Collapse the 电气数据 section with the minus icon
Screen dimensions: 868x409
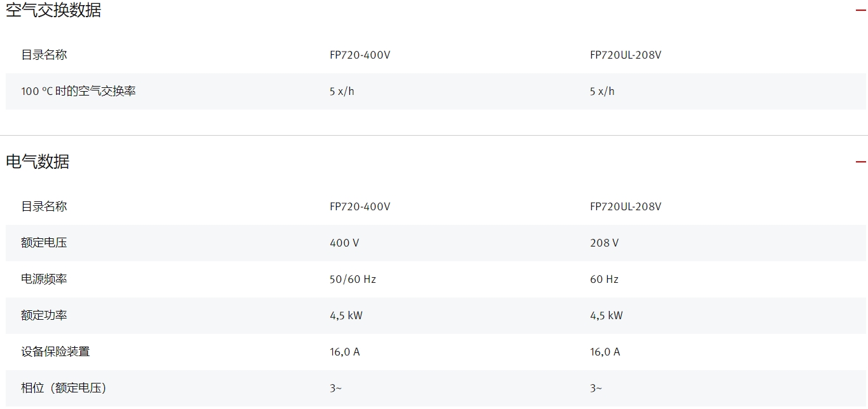pyautogui.click(x=860, y=162)
